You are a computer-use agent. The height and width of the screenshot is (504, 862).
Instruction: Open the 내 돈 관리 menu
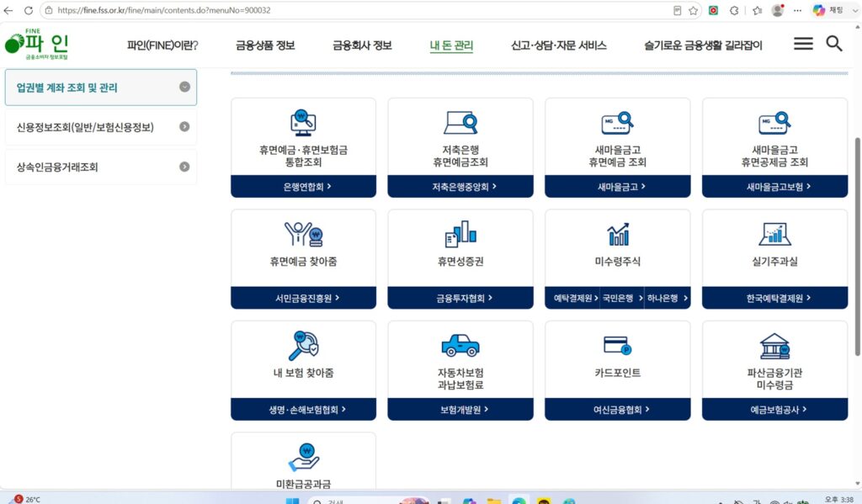[451, 45]
